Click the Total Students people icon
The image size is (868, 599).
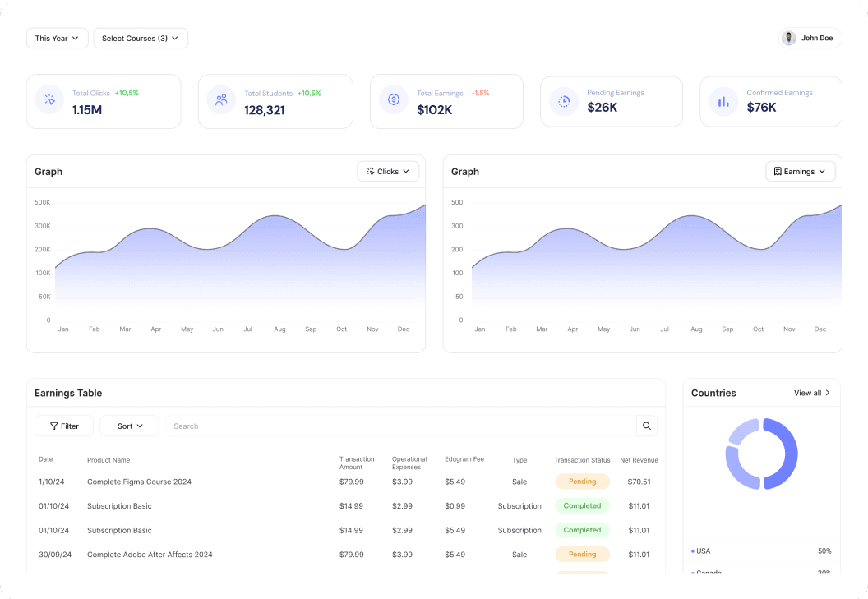(x=221, y=100)
